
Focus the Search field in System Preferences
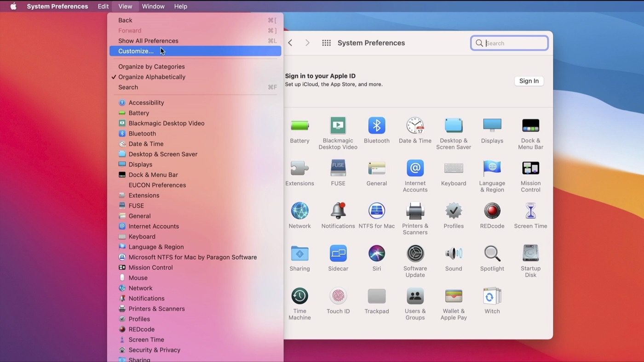tap(509, 43)
